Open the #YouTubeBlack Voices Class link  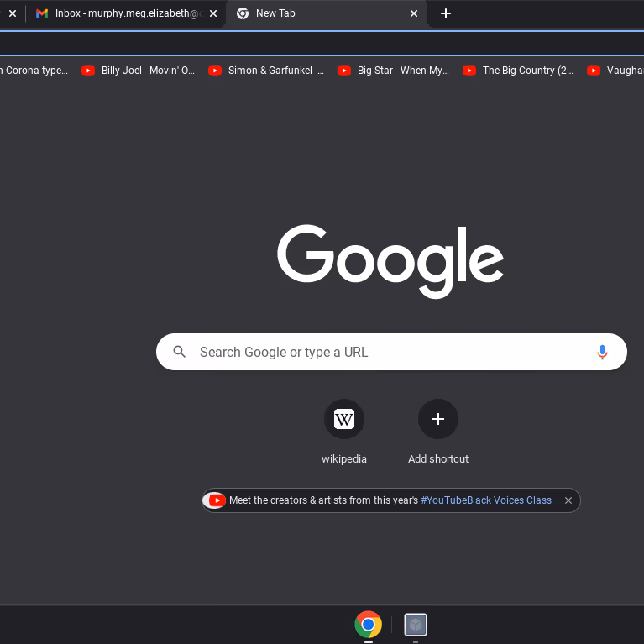486,500
